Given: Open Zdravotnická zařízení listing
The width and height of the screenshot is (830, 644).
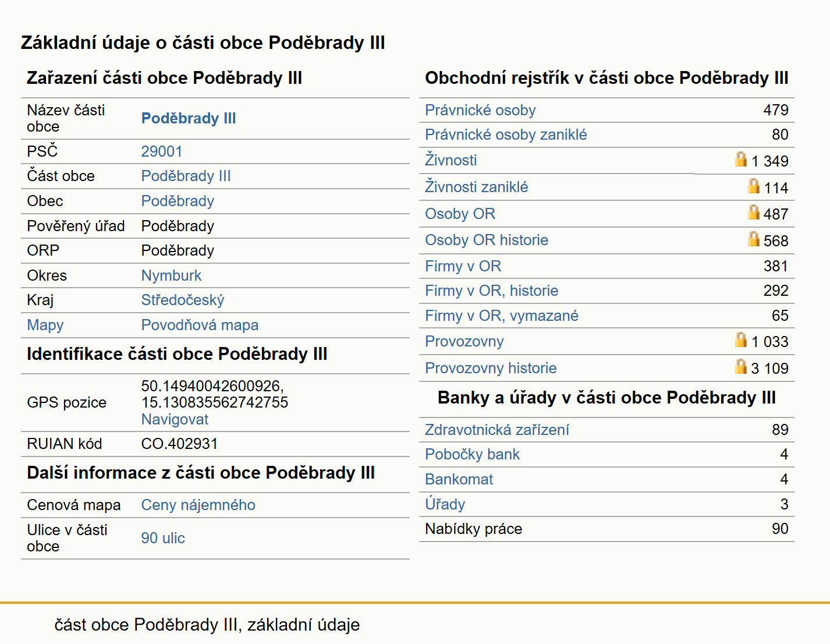Looking at the screenshot, I should [497, 430].
